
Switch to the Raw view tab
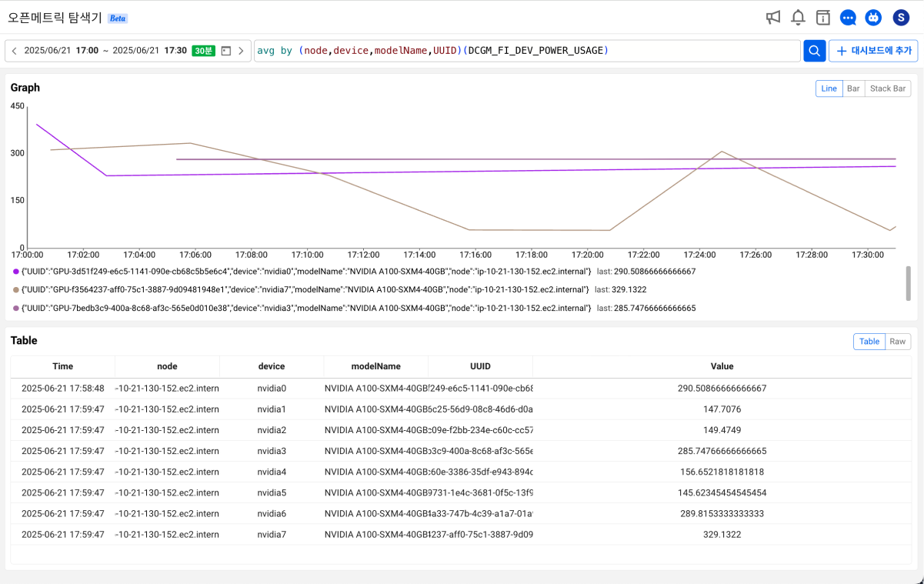pyautogui.click(x=898, y=342)
